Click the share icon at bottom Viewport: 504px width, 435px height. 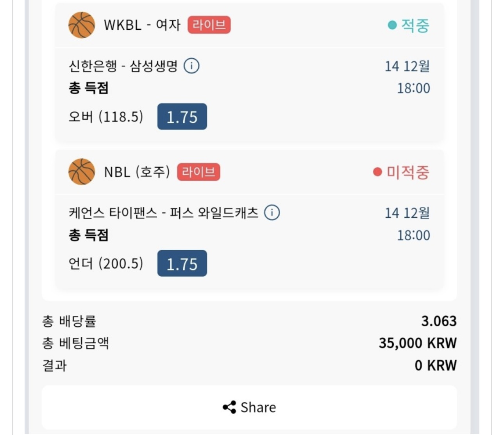(229, 407)
